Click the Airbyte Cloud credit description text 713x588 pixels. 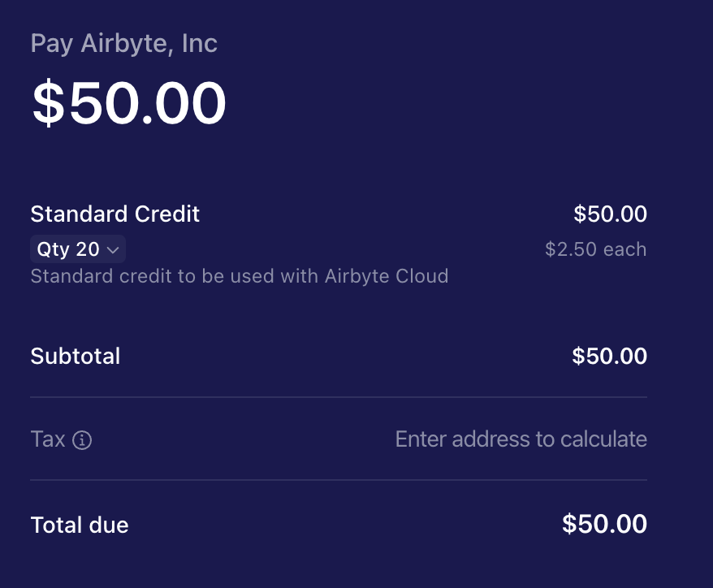[x=240, y=276]
